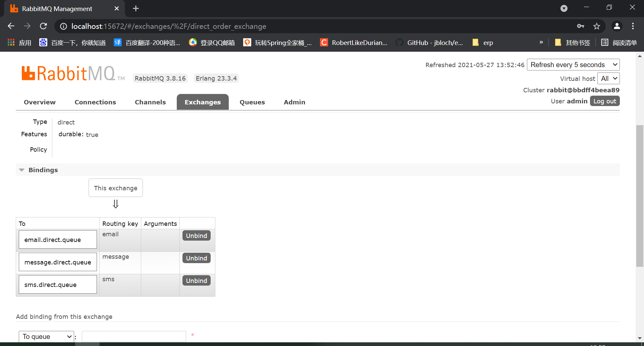Click the RabbitMQ logo
This screenshot has height=346, width=644.
[73, 73]
